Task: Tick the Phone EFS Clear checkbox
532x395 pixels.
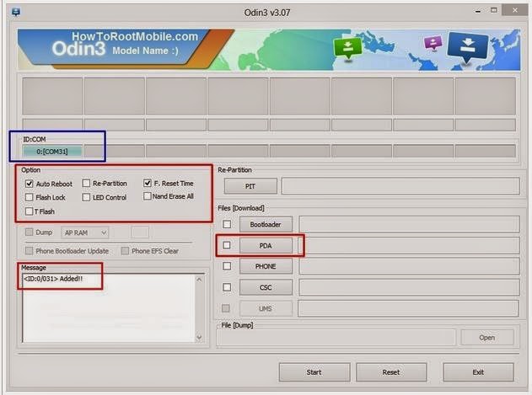Action: pyautogui.click(x=125, y=251)
